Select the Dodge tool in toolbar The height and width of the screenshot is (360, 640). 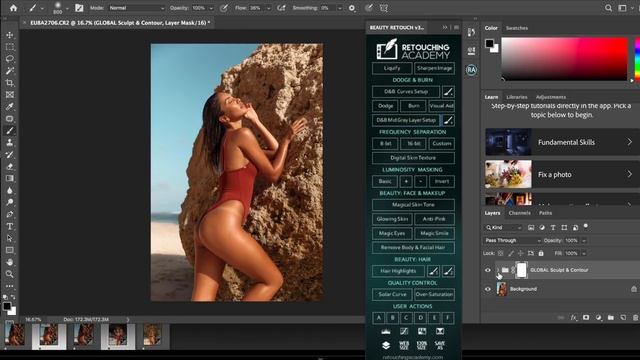coord(10,202)
